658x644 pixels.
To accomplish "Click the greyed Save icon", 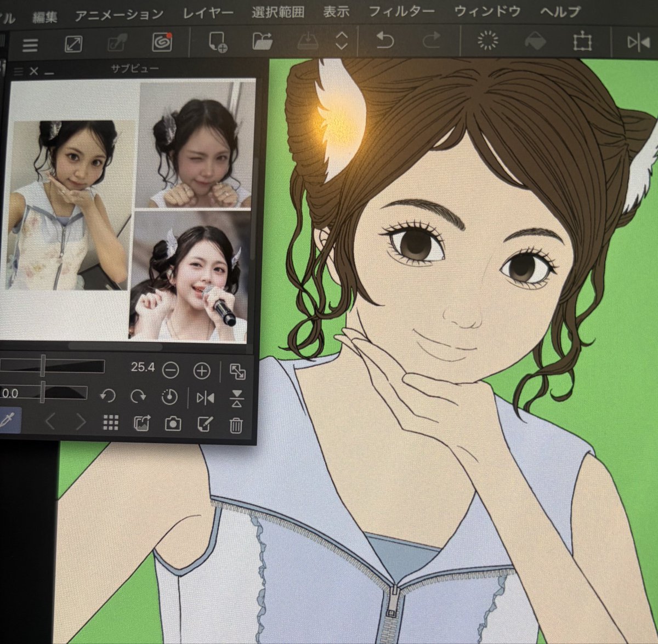I will tap(308, 41).
